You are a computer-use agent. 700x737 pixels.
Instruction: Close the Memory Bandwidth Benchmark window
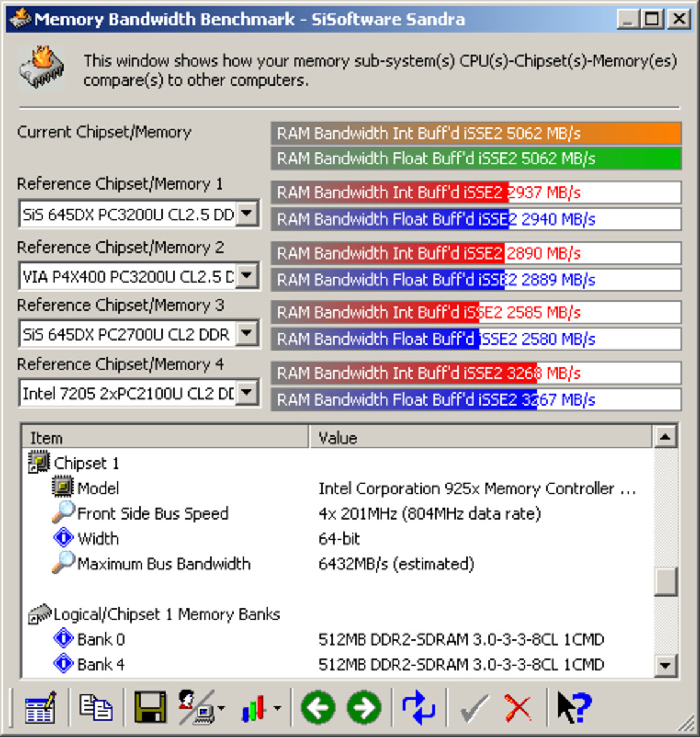pyautogui.click(x=679, y=20)
